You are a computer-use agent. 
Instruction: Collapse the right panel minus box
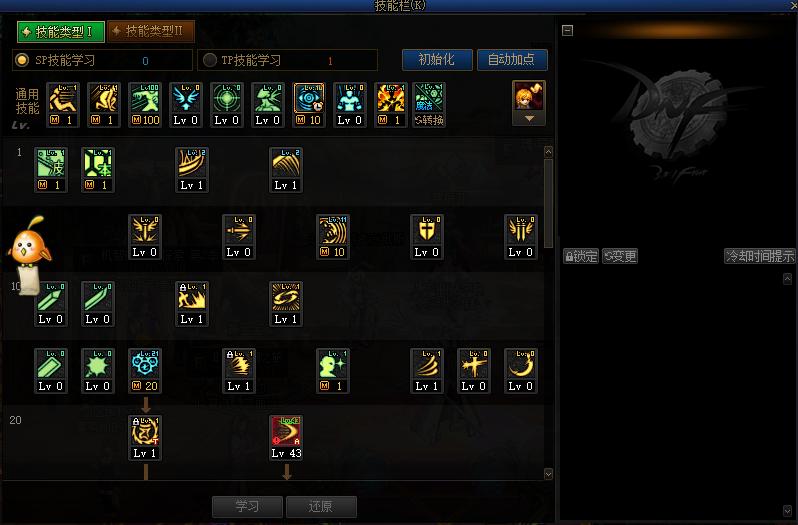point(567,31)
